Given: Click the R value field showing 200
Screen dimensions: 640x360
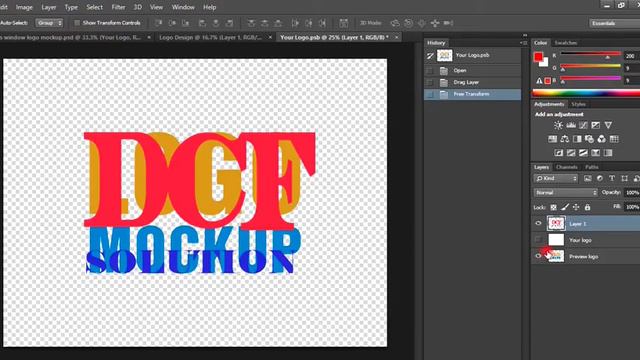Looking at the screenshot, I should [x=631, y=56].
